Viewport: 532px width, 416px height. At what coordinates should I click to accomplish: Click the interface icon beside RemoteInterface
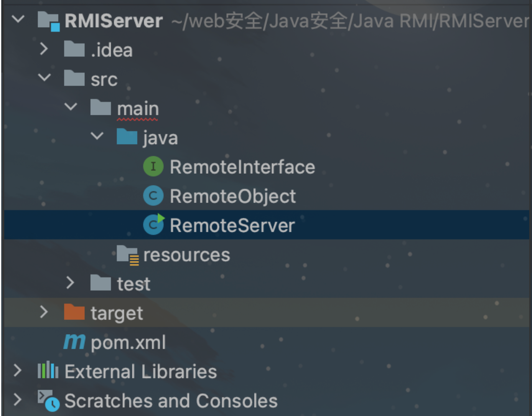[154, 166]
